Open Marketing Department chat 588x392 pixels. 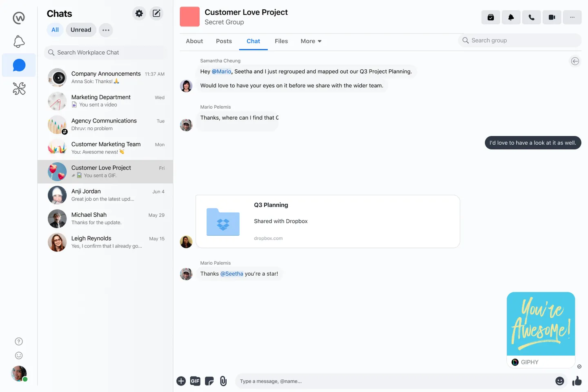105,101
